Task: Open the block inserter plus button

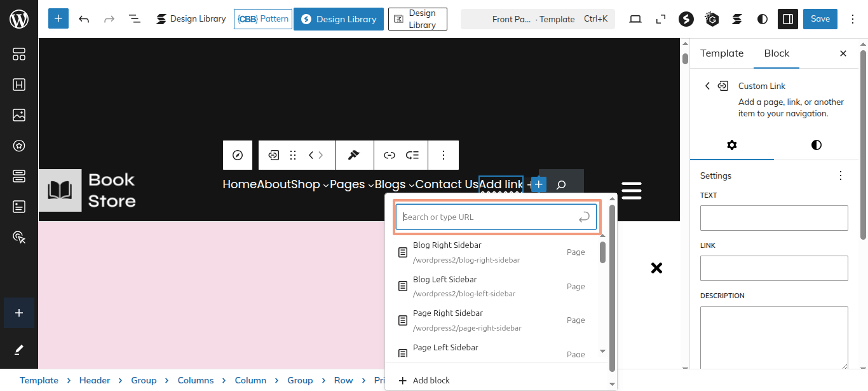Action: (x=58, y=19)
